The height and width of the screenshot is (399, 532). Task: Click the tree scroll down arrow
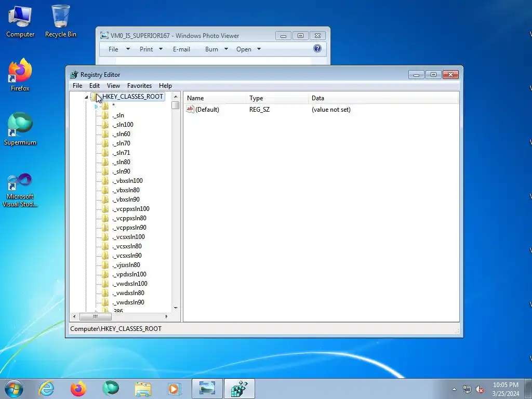(176, 308)
